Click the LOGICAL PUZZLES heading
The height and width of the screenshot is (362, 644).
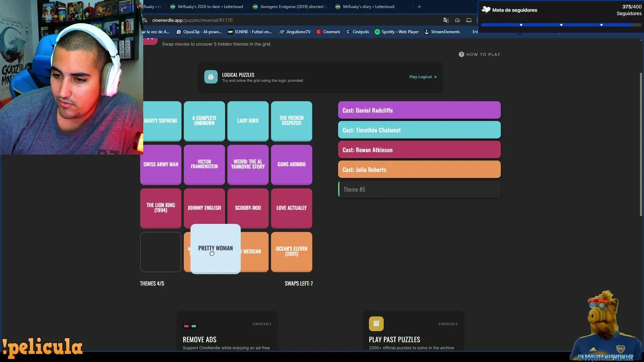(238, 75)
